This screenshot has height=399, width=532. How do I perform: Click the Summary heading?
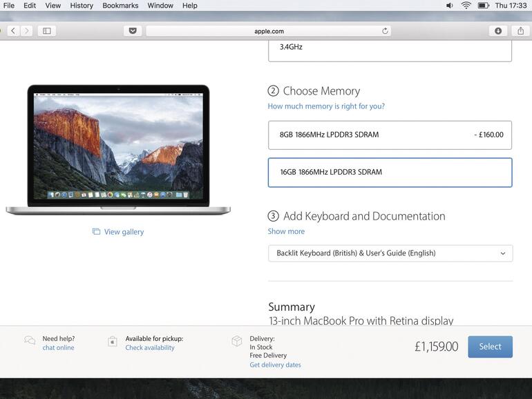click(x=292, y=306)
